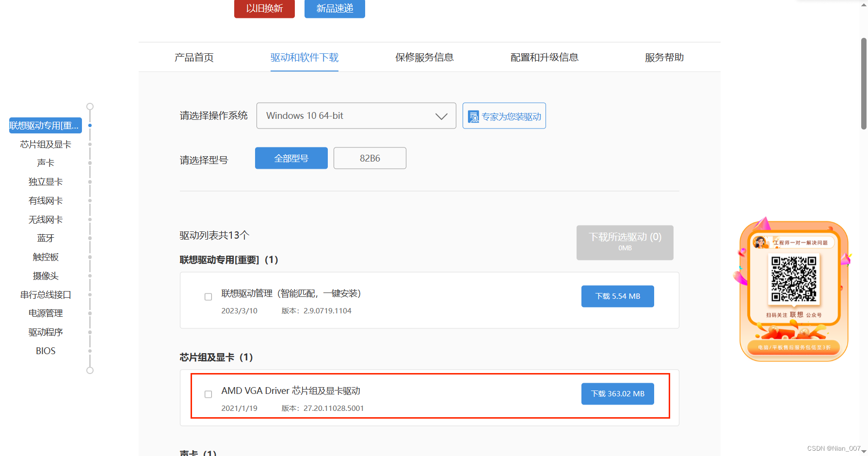Jump to 芯片组及显卡 in sidebar

(46, 145)
